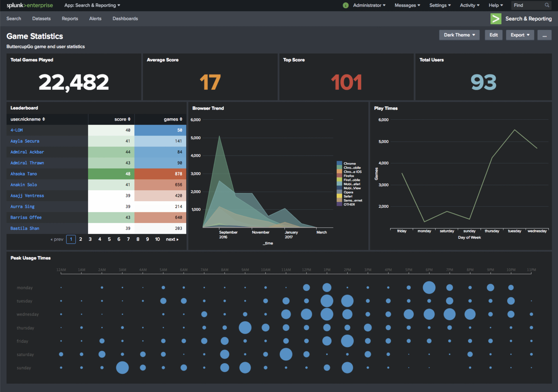Go to page 2 of the leaderboard
Screen dimensions: 558x392
tap(81, 239)
